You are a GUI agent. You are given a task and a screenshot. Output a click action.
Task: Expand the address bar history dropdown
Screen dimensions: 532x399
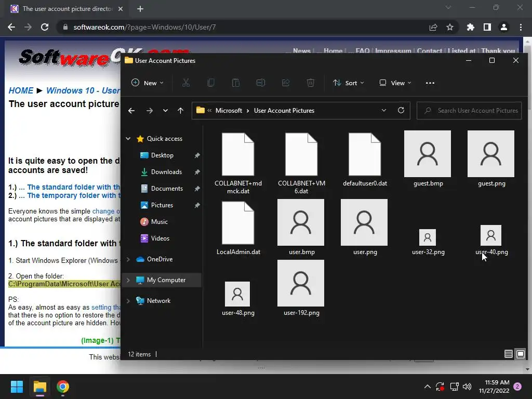(384, 110)
